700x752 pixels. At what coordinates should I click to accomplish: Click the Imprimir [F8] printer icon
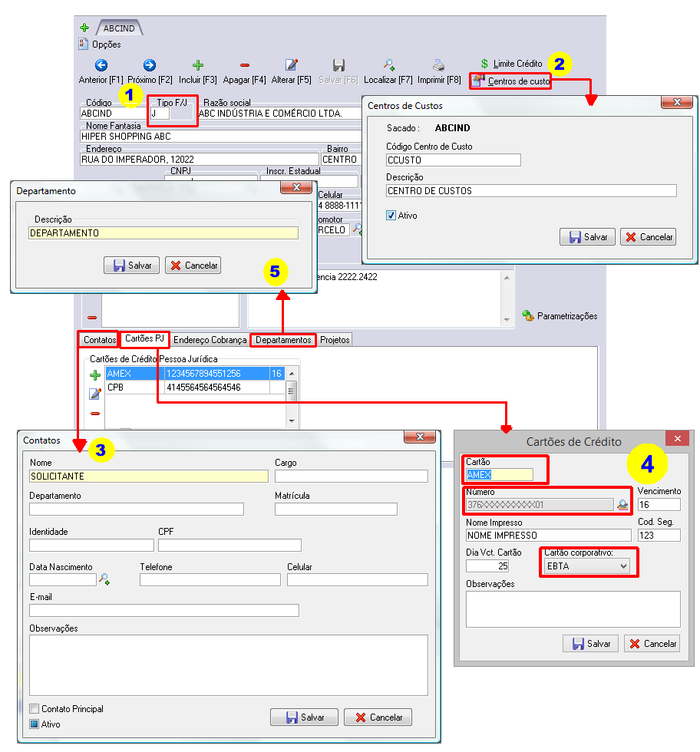[438, 64]
